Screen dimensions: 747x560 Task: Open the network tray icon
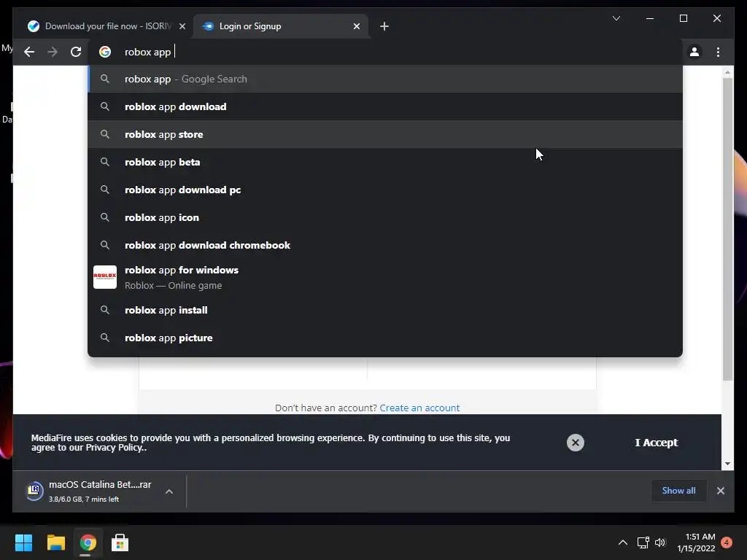[x=643, y=542]
